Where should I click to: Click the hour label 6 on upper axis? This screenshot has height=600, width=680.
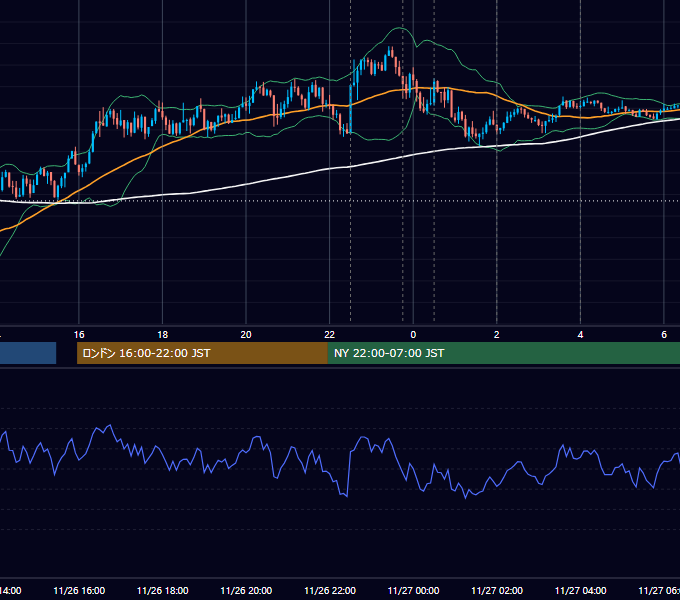[x=664, y=335]
